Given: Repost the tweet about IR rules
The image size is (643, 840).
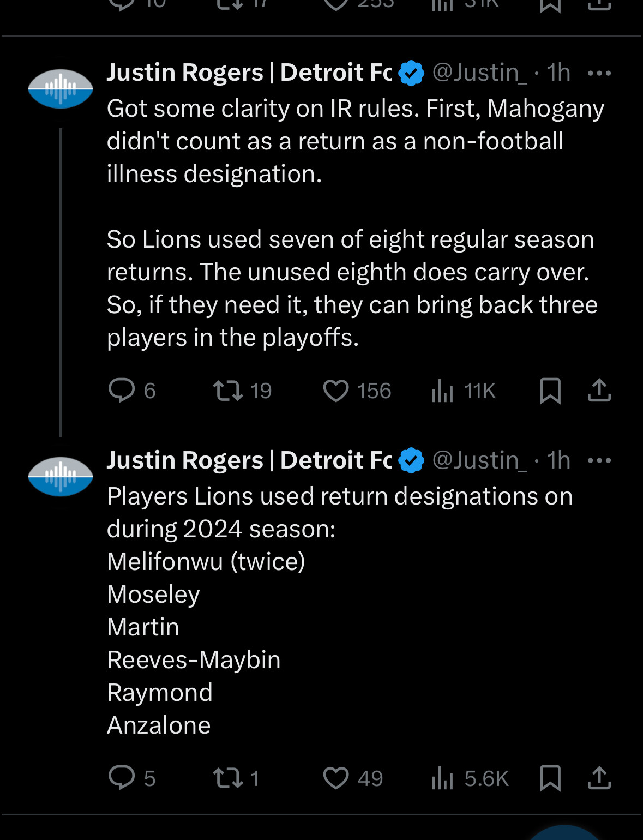Looking at the screenshot, I should (x=228, y=391).
